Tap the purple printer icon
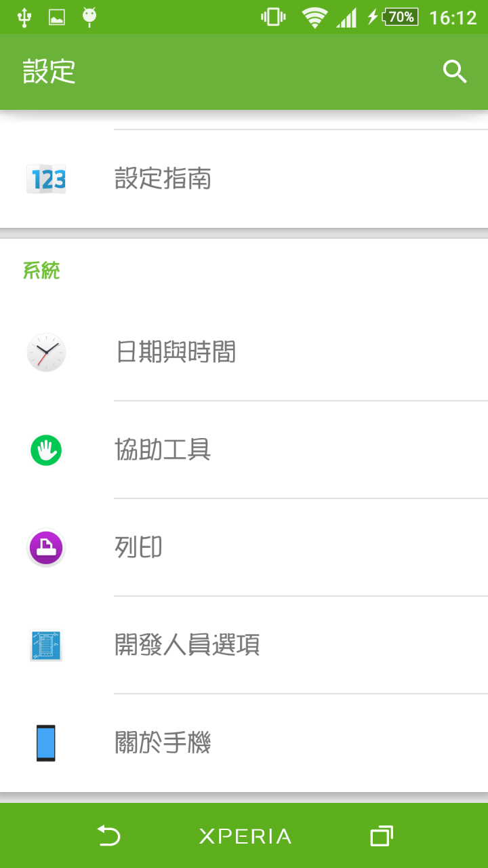This screenshot has height=868, width=488. click(x=46, y=547)
